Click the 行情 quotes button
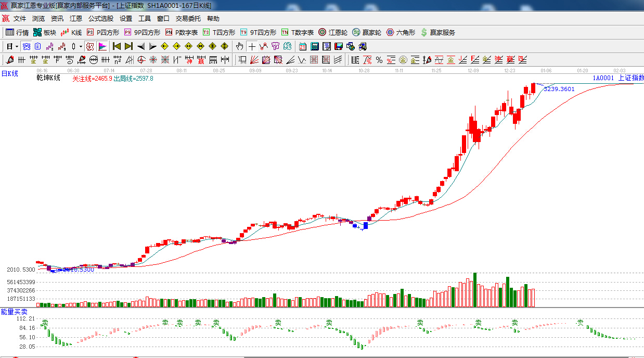Viewport: 644px width, 358px height. pyautogui.click(x=17, y=32)
